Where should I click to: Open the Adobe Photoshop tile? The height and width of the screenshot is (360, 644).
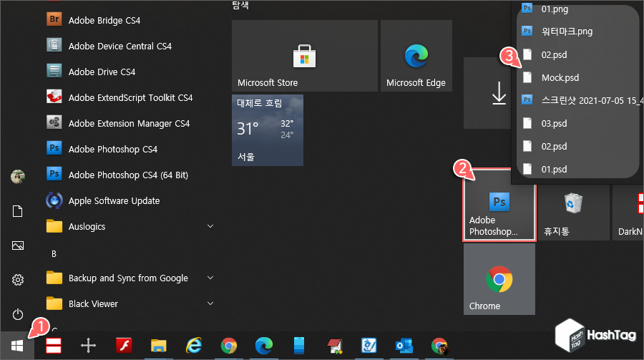pos(499,205)
